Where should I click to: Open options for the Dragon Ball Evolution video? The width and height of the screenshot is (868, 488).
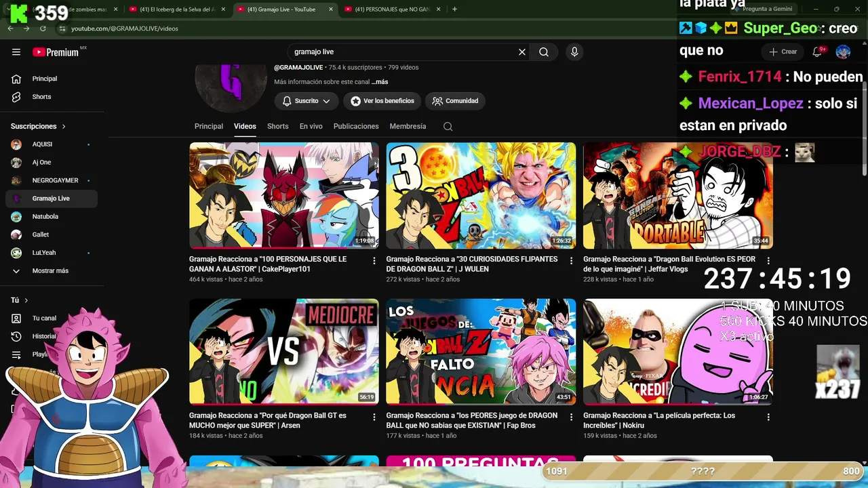click(x=768, y=261)
